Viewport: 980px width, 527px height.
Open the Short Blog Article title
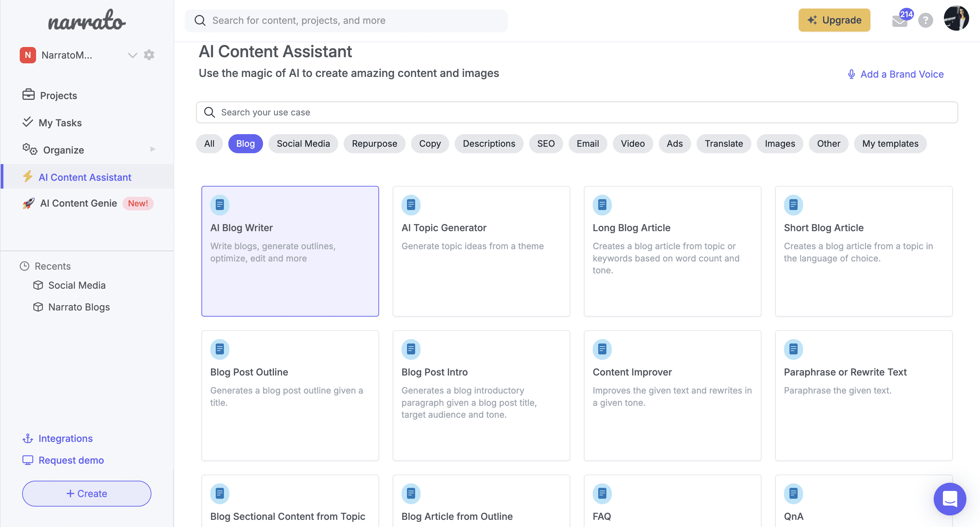(x=823, y=227)
